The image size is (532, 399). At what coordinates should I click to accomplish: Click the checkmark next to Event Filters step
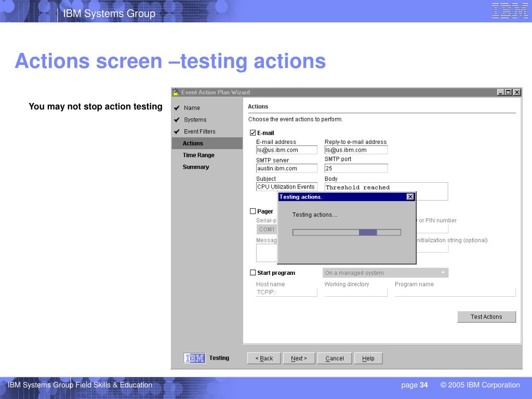pyautogui.click(x=177, y=131)
